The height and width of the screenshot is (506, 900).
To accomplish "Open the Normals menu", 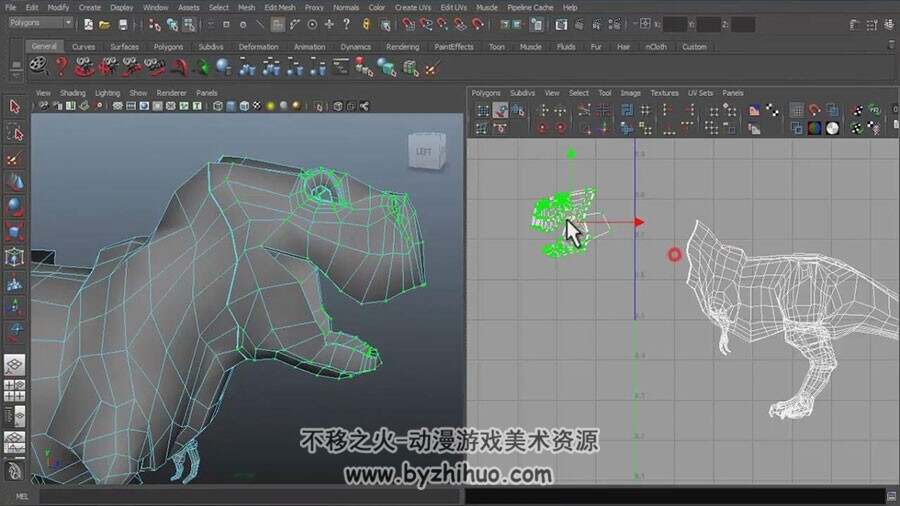I will [346, 7].
